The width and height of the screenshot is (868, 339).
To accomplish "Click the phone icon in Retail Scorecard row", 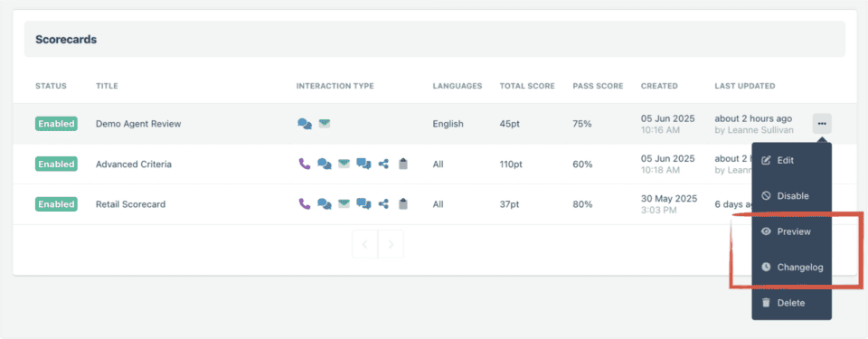I will [x=305, y=203].
